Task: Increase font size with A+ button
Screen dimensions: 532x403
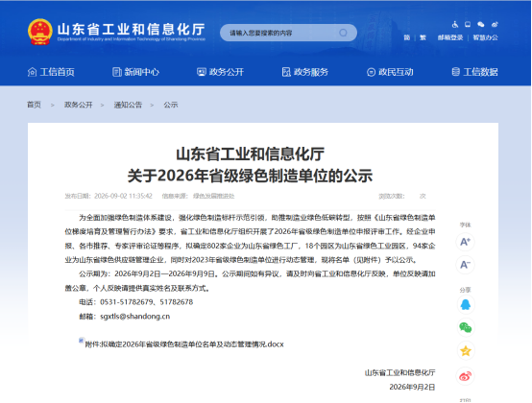Action: pyautogui.click(x=465, y=242)
